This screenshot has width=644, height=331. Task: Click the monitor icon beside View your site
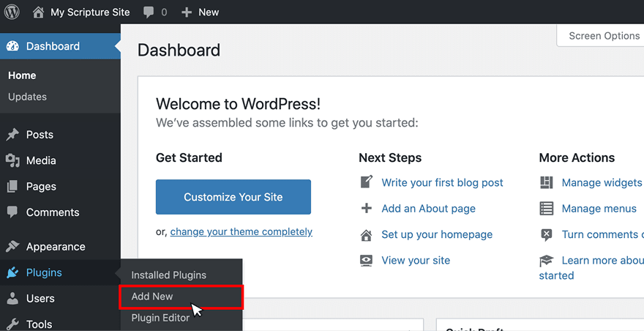point(367,260)
